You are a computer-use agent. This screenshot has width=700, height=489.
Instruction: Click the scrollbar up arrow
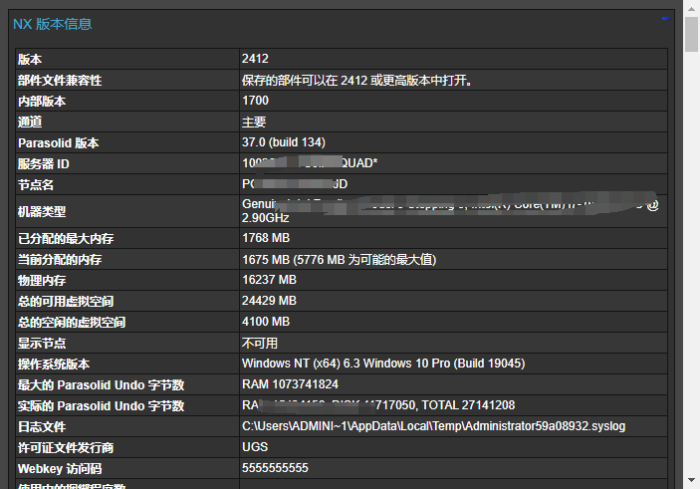coord(691,8)
